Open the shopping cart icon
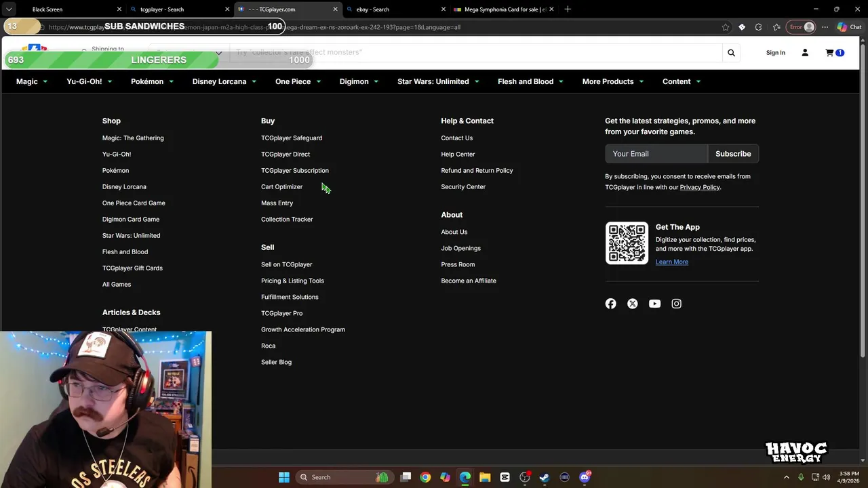Image resolution: width=868 pixels, height=488 pixels. point(829,53)
